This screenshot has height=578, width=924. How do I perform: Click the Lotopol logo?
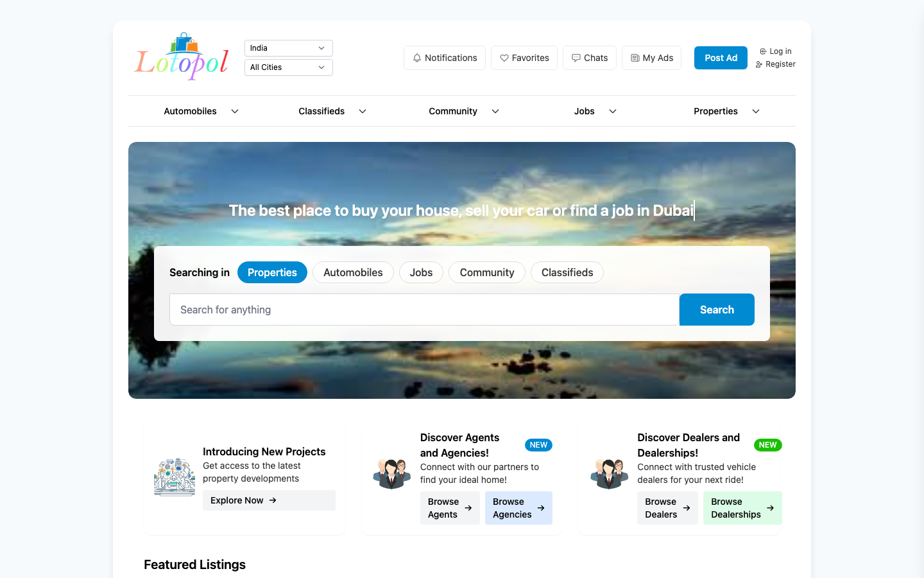click(x=182, y=57)
